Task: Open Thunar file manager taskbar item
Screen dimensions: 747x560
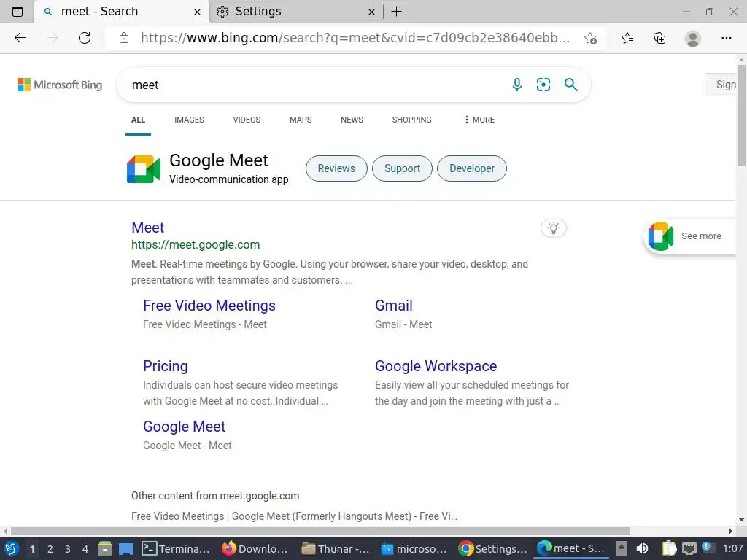Action: coord(336,549)
